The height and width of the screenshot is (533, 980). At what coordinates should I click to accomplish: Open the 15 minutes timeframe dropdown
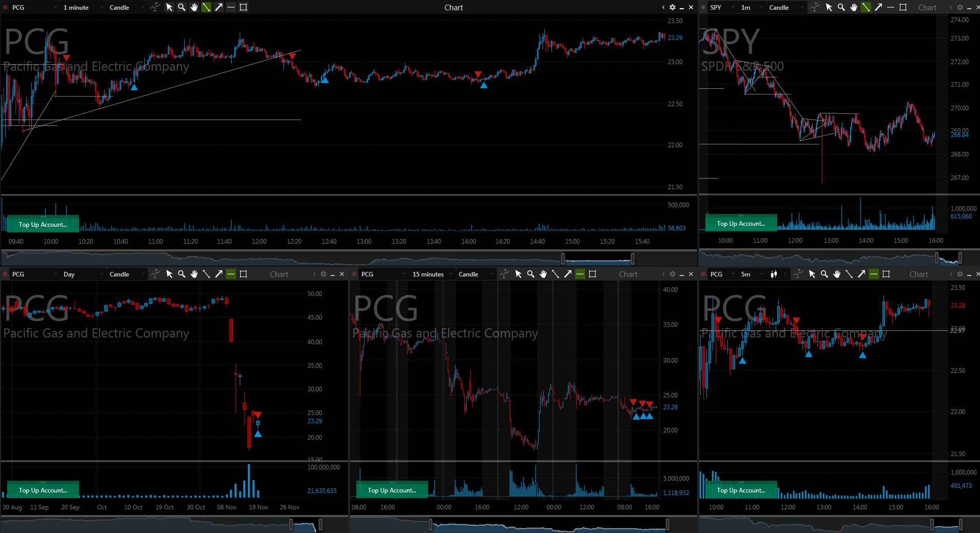pyautogui.click(x=432, y=274)
